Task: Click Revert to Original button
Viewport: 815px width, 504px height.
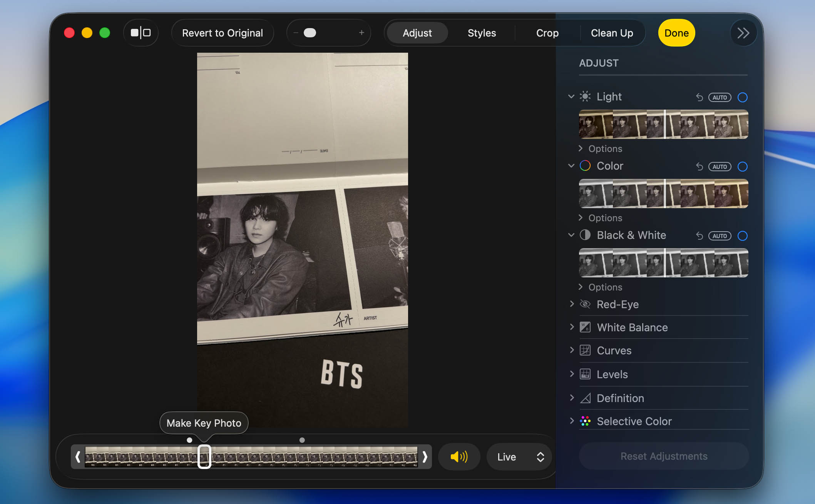Action: coord(223,33)
